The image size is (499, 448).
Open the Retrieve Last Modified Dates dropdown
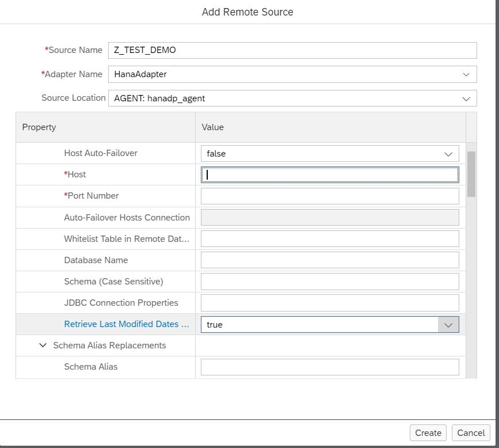tap(448, 325)
